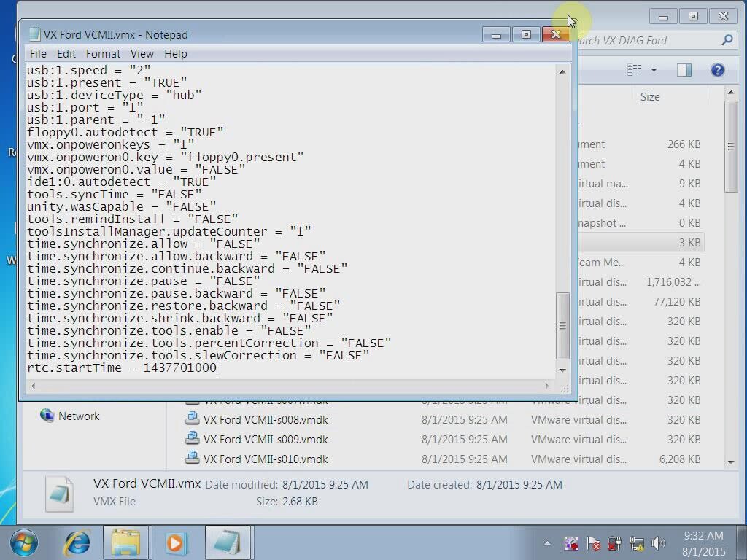Click the 6,208 KB size cell
Viewport: 747px width, 560px height.
680,459
